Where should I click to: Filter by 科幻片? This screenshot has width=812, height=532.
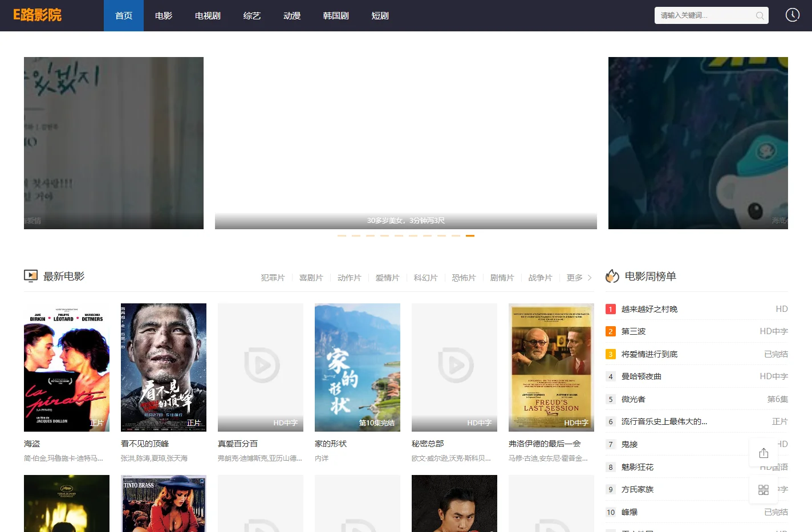click(425, 278)
